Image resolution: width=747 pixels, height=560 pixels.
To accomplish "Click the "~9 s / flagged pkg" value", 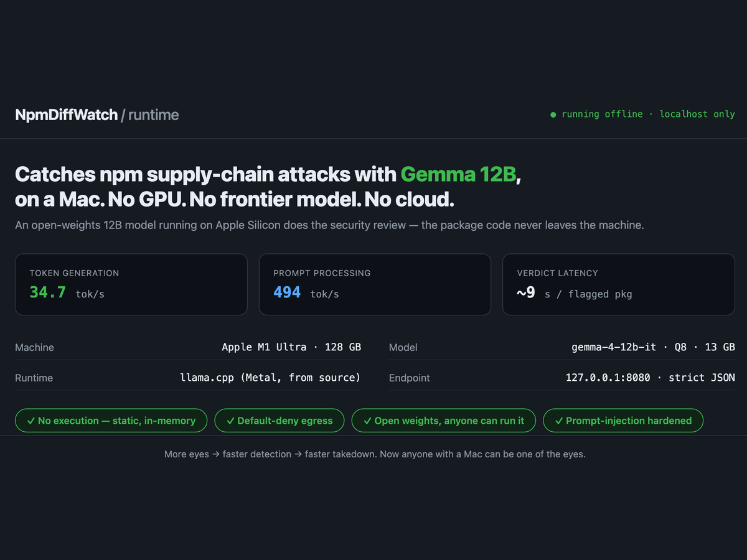I will click(x=575, y=292).
